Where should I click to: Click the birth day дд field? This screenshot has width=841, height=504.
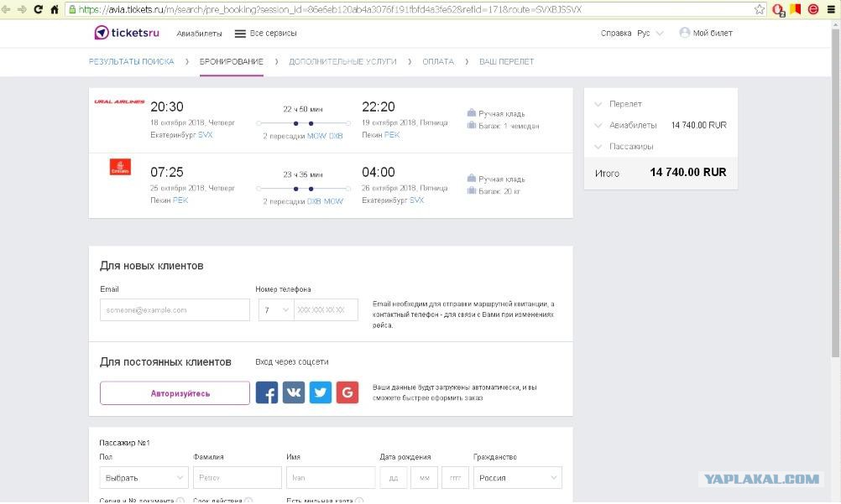coord(394,478)
